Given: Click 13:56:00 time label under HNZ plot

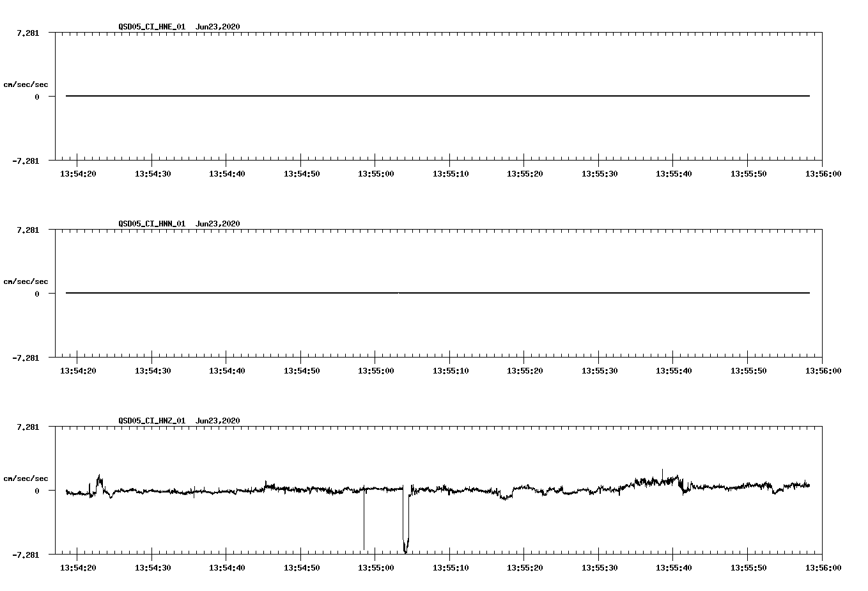Looking at the screenshot, I should pyautogui.click(x=822, y=567).
